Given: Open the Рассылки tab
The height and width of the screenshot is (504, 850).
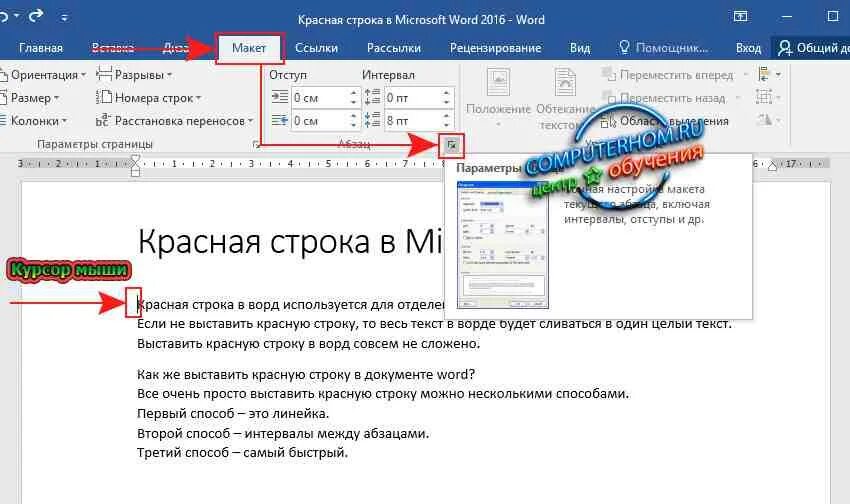Looking at the screenshot, I should point(394,48).
